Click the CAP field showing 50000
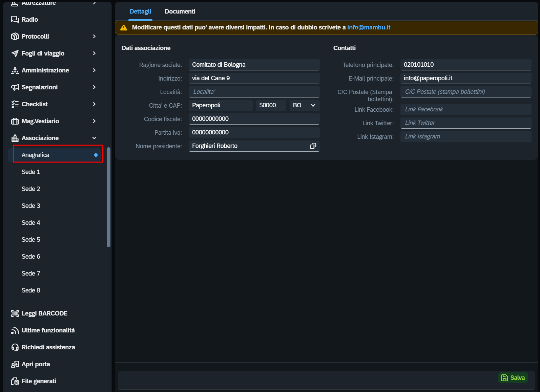 [x=271, y=105]
